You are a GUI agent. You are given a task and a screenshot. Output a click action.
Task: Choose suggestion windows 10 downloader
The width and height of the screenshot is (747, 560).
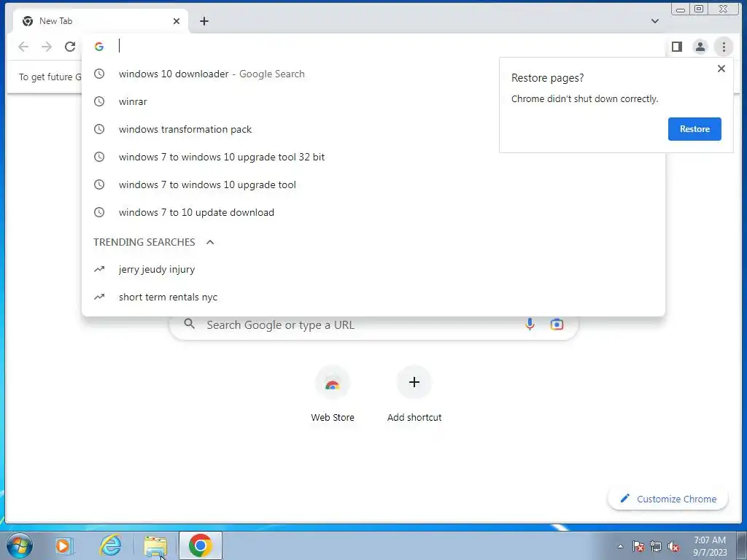[x=373, y=74]
